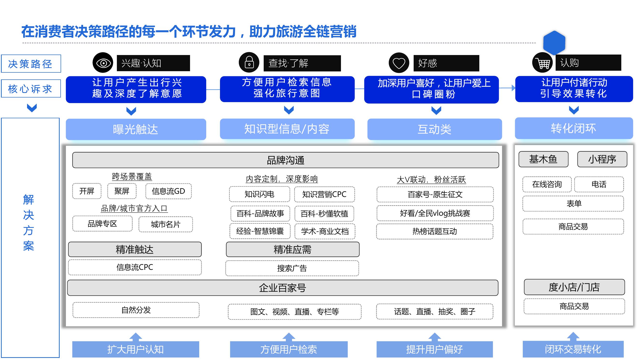Click the chevron above 曝光触达

(x=131, y=111)
